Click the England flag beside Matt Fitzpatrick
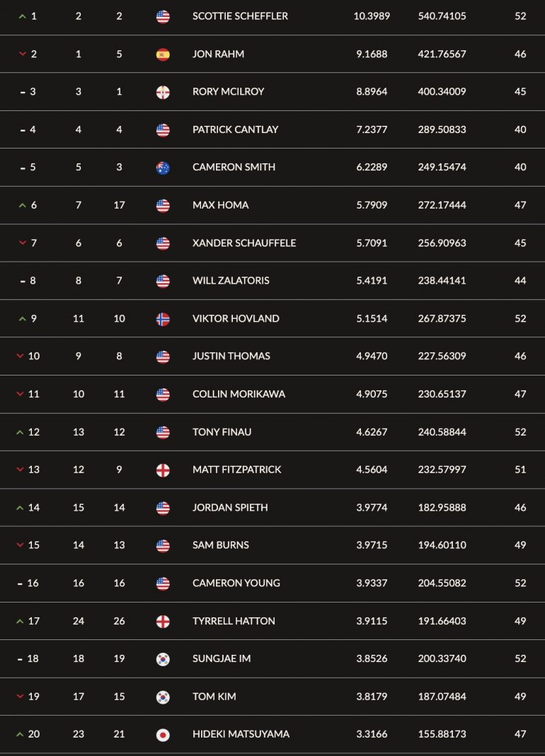Image resolution: width=545 pixels, height=756 pixels. [x=163, y=470]
